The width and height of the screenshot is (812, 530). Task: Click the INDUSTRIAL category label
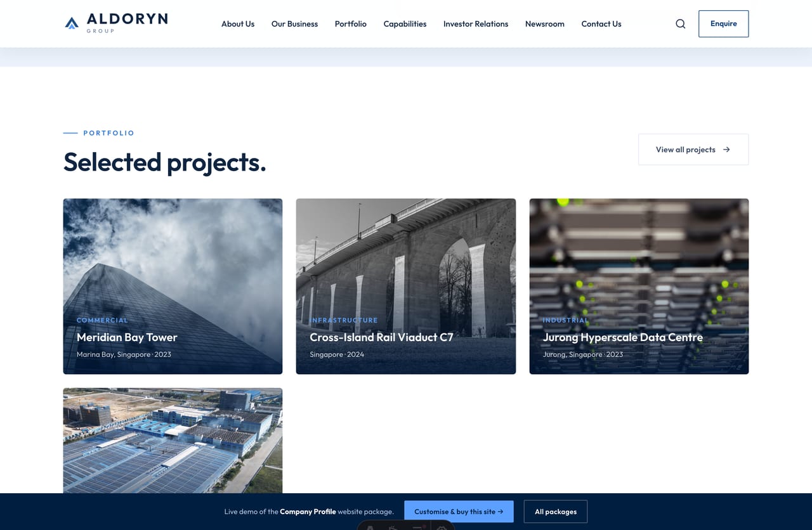click(565, 320)
